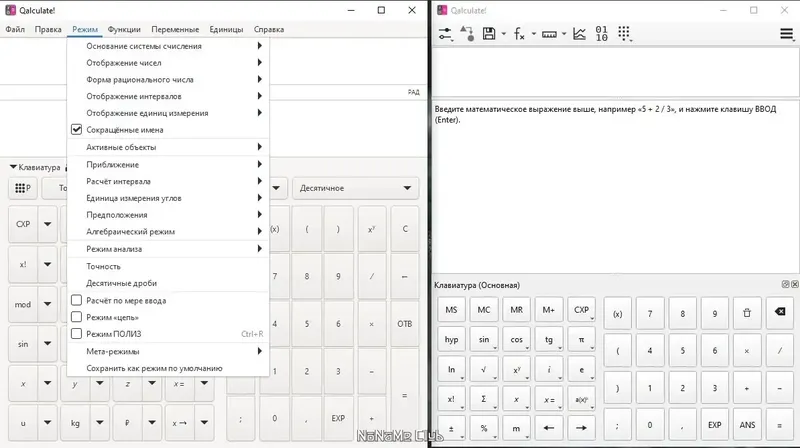Image resolution: width=800 pixels, height=448 pixels.
Task: Click the expression input field in right window
Action: pos(616,71)
